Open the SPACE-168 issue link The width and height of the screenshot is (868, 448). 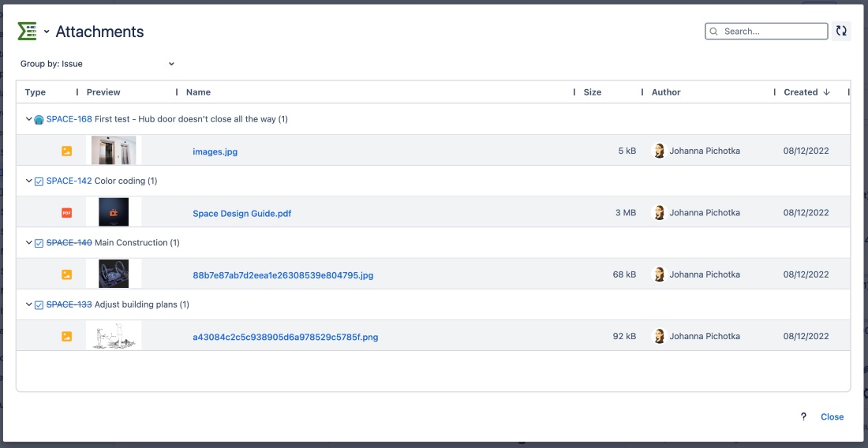69,119
